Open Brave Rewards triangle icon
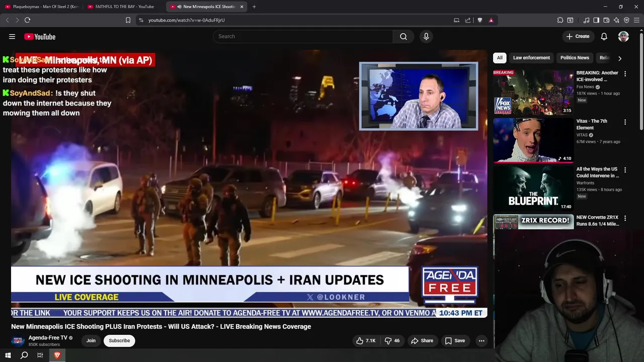 (491, 20)
